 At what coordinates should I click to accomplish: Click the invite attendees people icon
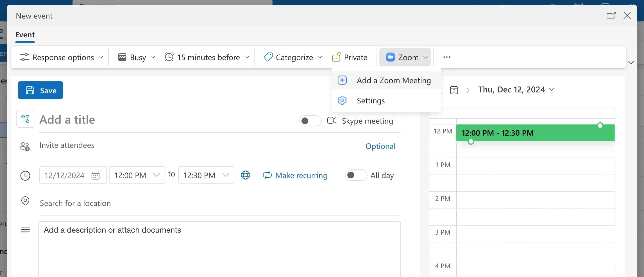pos(25,146)
